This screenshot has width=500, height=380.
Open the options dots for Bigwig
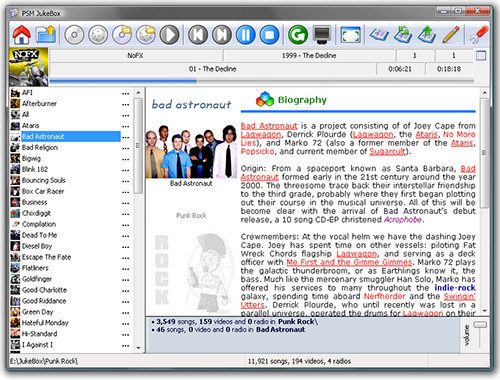(125, 159)
